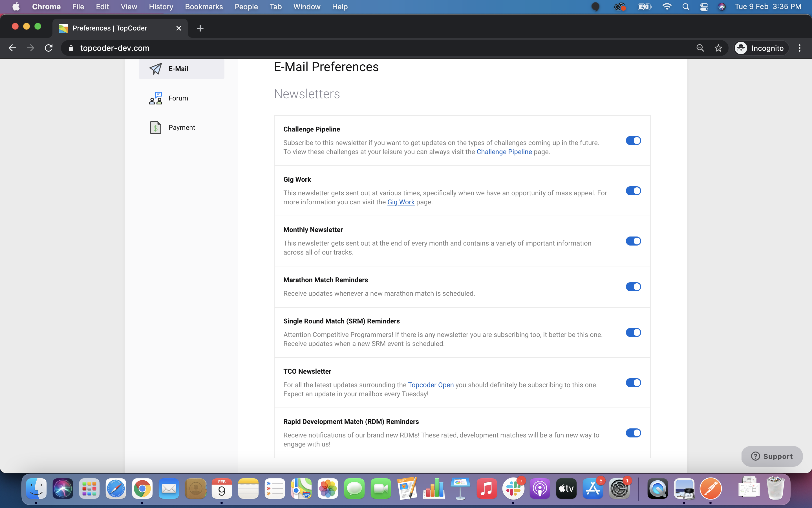Toggle Monthly Newsletter subscription
Viewport: 812px width, 508px height.
(634, 241)
